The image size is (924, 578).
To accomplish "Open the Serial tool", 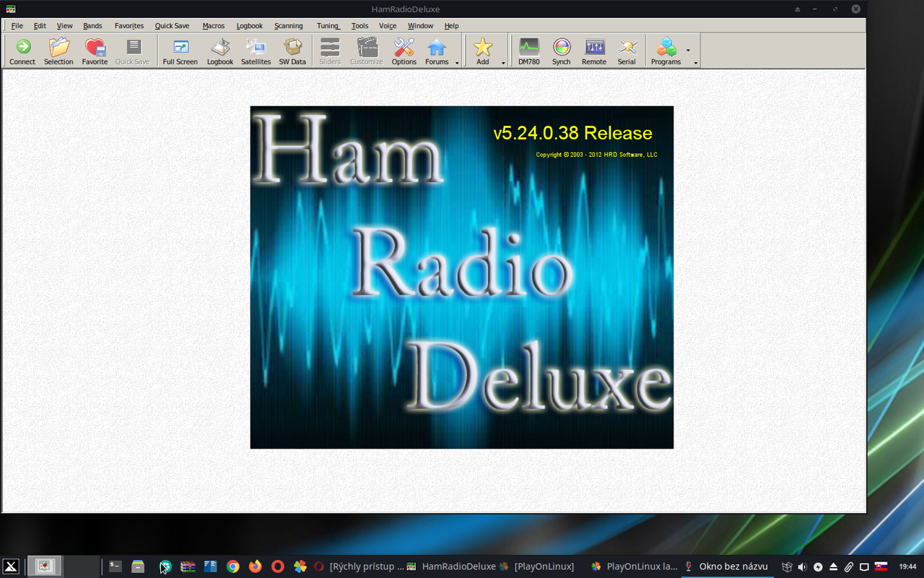I will click(627, 51).
